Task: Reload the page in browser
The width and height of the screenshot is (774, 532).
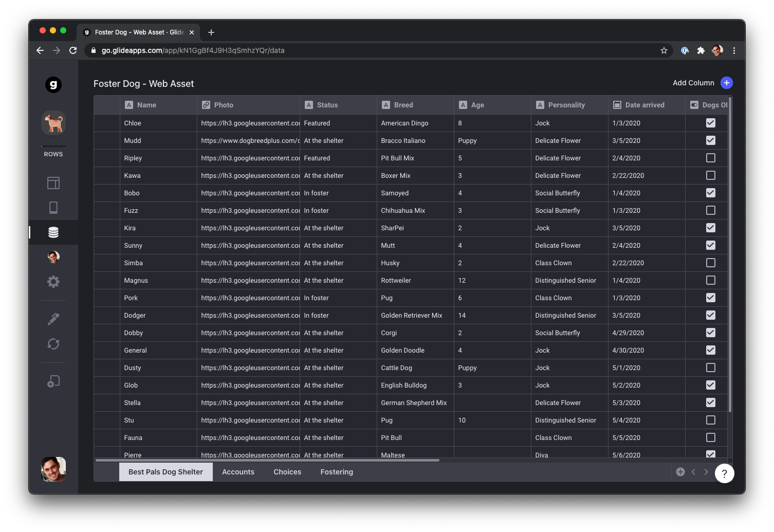Action: tap(73, 50)
